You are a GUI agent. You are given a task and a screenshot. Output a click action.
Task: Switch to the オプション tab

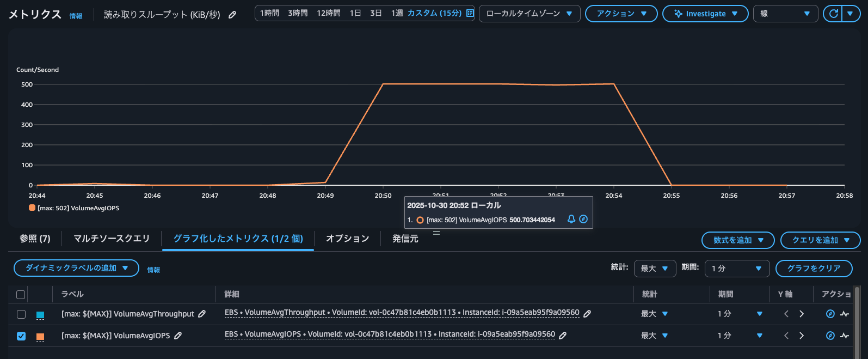[x=347, y=239]
